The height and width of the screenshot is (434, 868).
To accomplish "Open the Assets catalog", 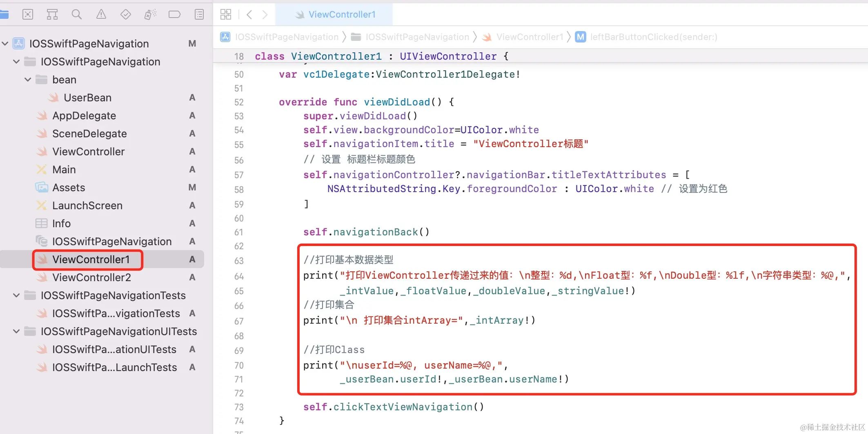I will (69, 188).
